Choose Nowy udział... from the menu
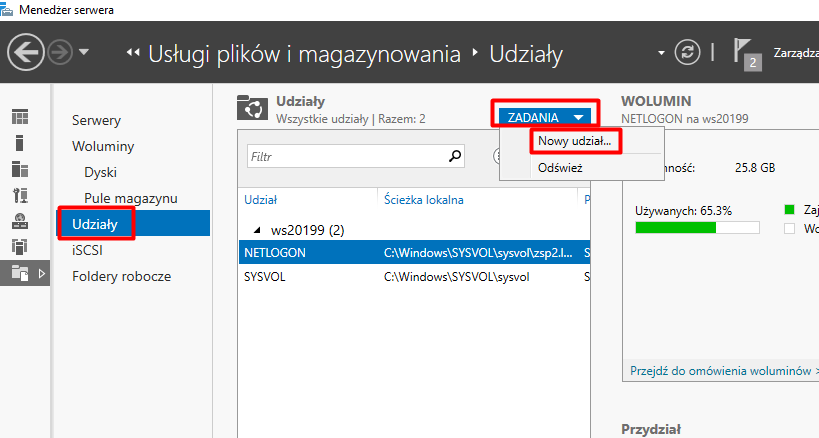 pos(574,141)
